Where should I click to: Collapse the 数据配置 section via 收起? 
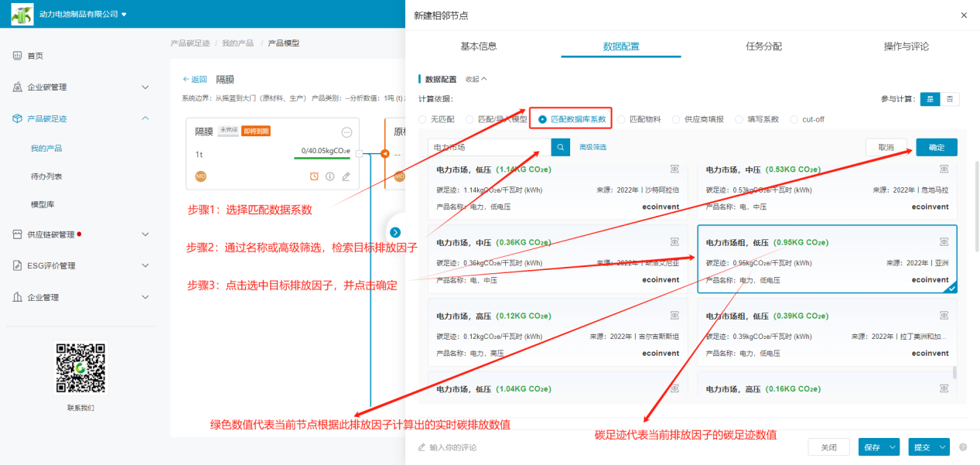[x=476, y=79]
